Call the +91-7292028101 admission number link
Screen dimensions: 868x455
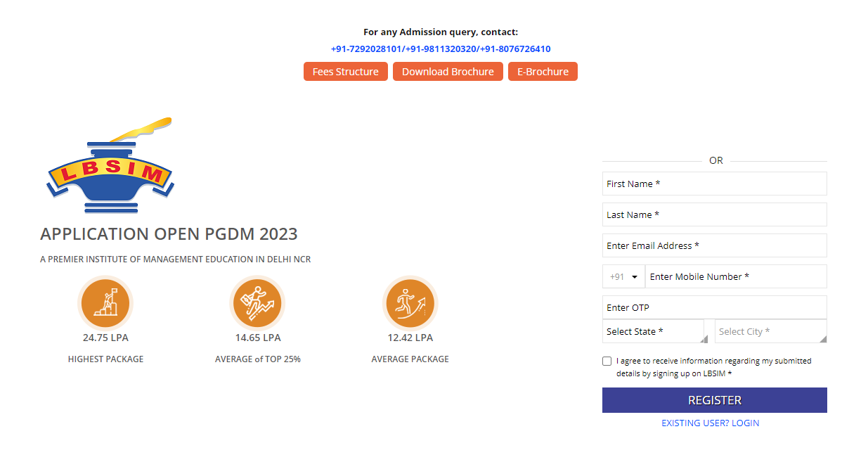click(x=366, y=49)
